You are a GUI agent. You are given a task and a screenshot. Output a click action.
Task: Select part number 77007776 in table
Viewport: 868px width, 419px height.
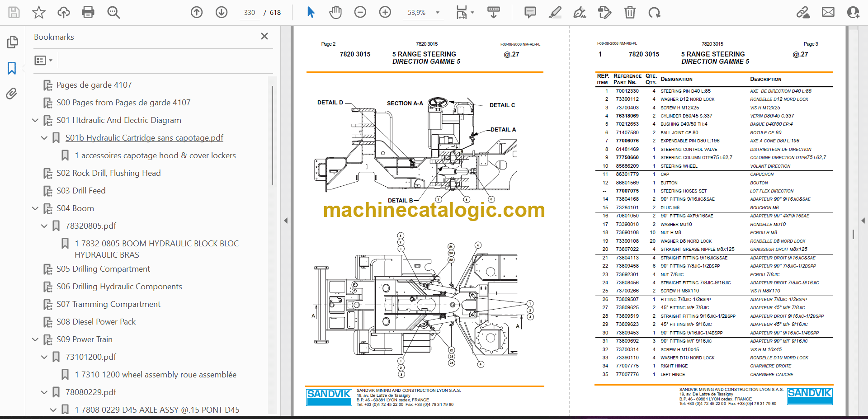[627, 374]
